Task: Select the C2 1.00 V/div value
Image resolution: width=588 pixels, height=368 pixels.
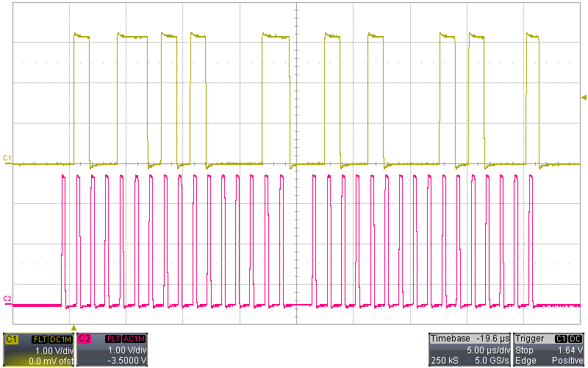Action: [x=127, y=350]
